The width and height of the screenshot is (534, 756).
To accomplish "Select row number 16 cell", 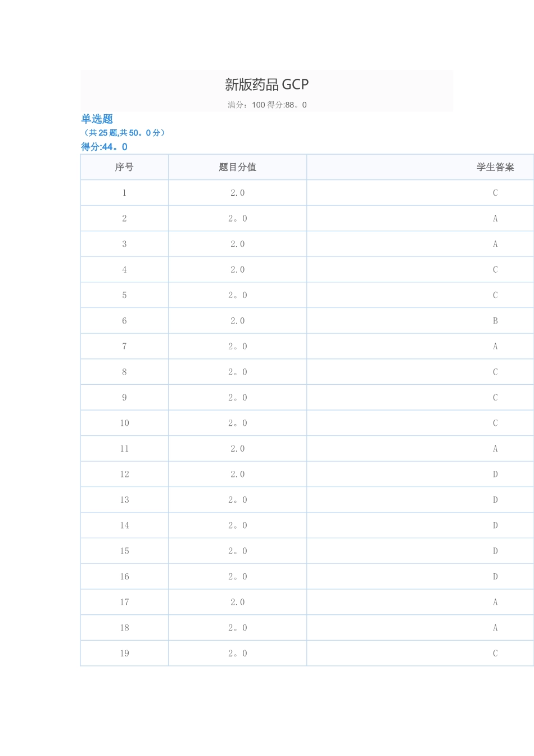I will pos(124,577).
